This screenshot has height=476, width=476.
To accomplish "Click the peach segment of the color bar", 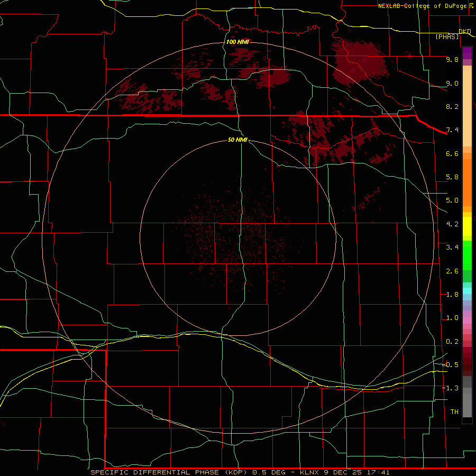I will point(467,108).
